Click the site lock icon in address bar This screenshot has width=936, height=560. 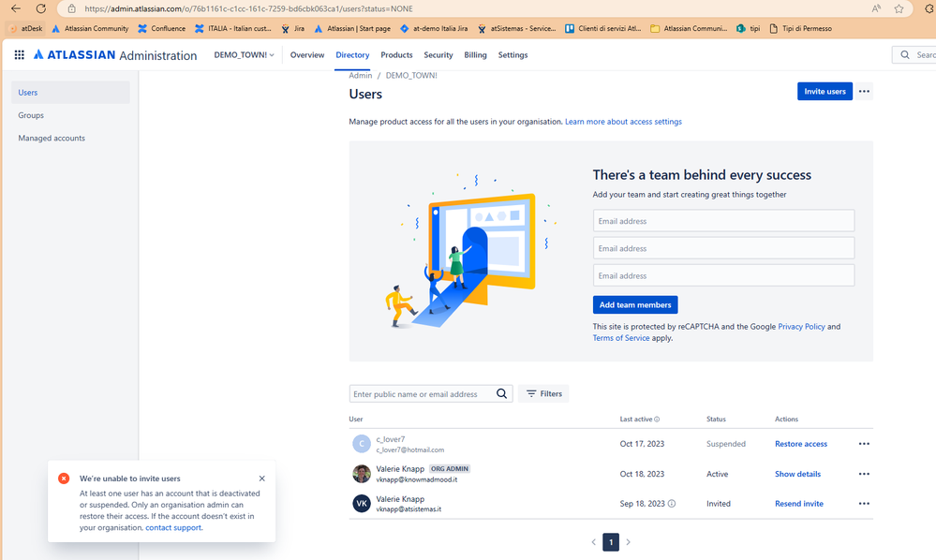(x=71, y=9)
